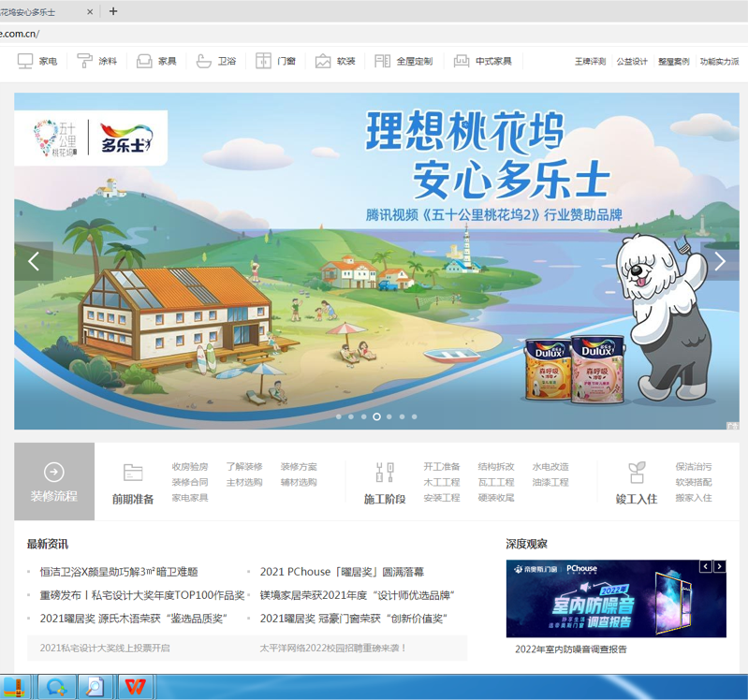Open the 中式家具 icon
The height and width of the screenshot is (700, 748).
click(462, 61)
